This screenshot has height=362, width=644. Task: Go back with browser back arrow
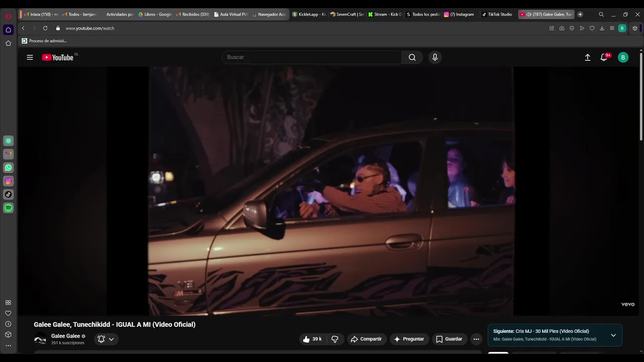click(23, 28)
